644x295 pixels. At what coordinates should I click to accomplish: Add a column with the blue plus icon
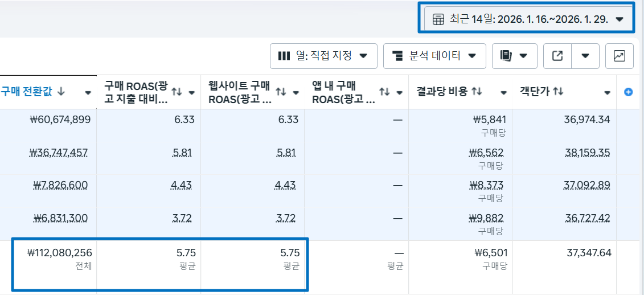point(629,92)
